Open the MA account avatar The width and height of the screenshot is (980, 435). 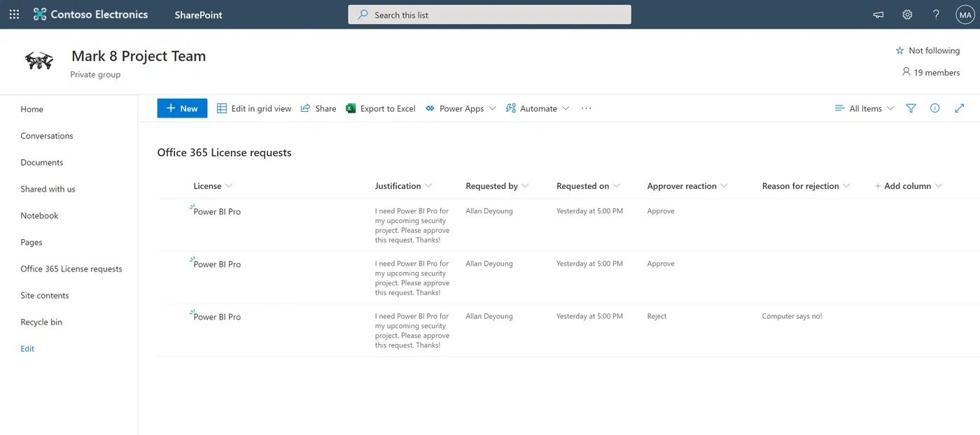(965, 15)
